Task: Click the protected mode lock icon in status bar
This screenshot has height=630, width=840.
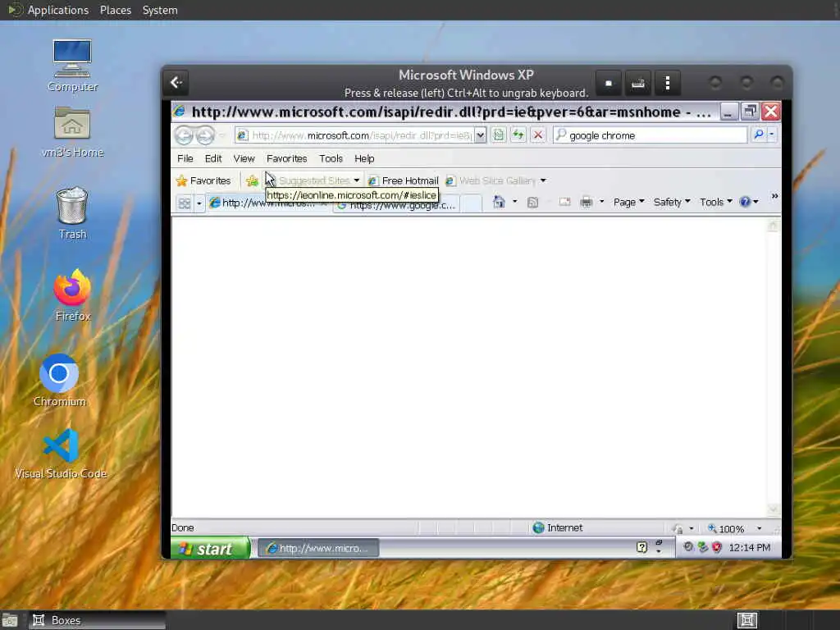Action: [678, 528]
